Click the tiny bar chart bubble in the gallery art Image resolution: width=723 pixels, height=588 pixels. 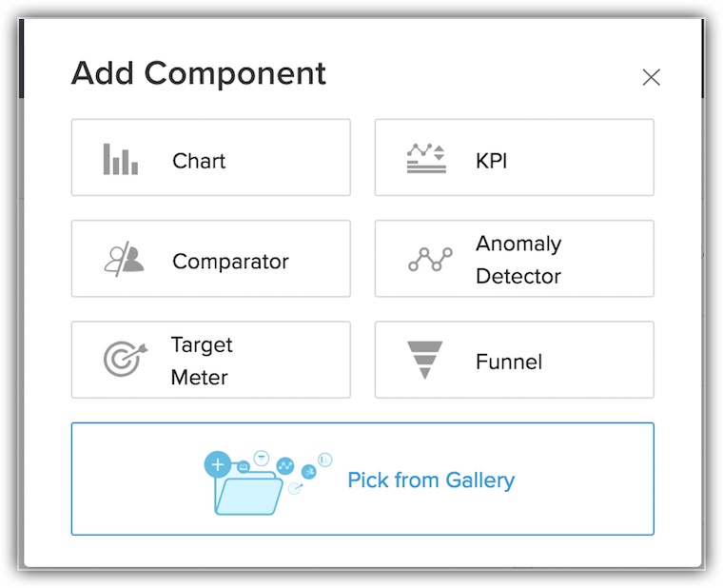coord(324,459)
